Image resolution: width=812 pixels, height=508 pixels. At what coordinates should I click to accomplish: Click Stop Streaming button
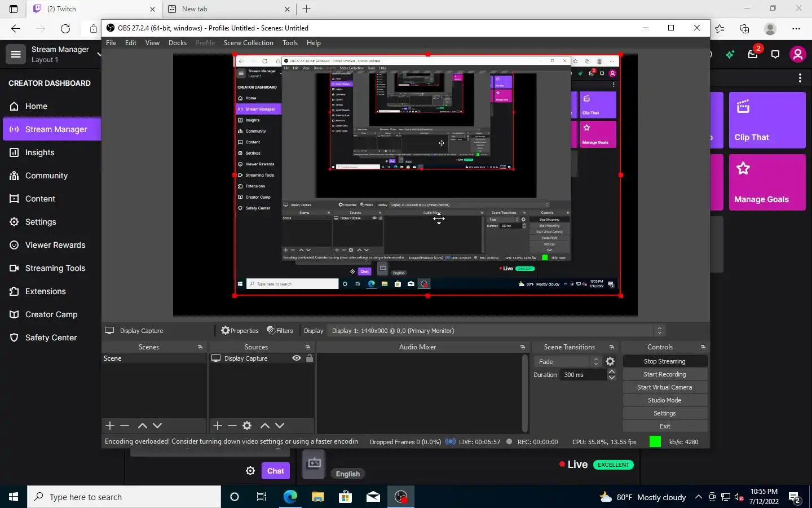click(665, 361)
